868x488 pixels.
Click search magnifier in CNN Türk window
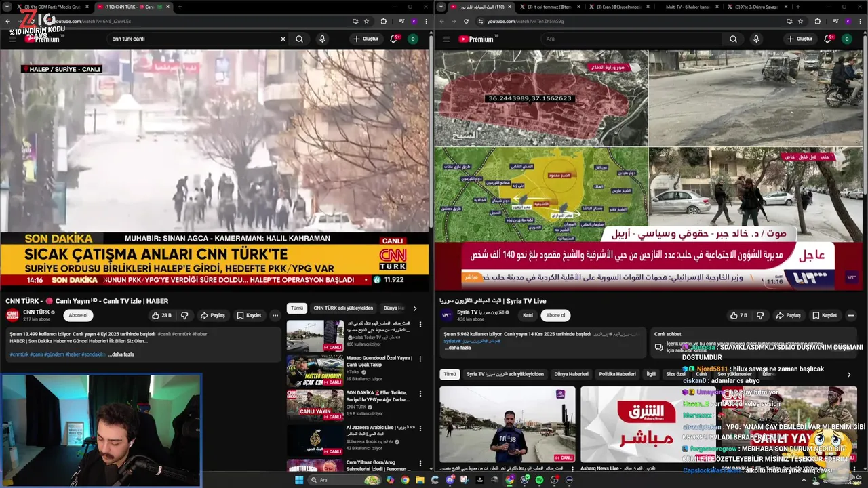299,39
